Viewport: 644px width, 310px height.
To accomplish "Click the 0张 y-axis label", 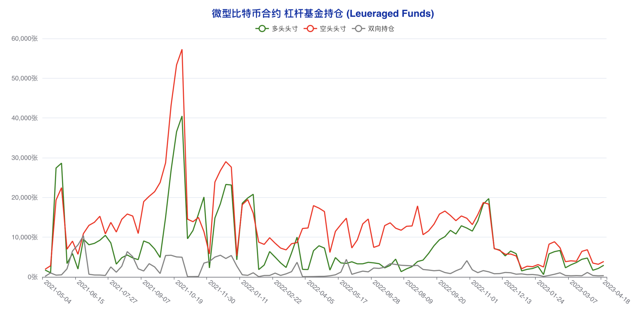I will (33, 277).
